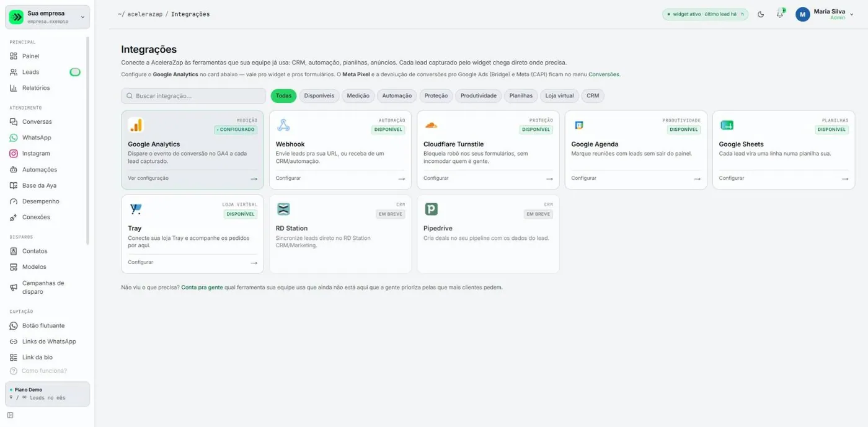Click the Relatórios bar chart icon
Image resolution: width=868 pixels, height=427 pixels.
click(14, 88)
